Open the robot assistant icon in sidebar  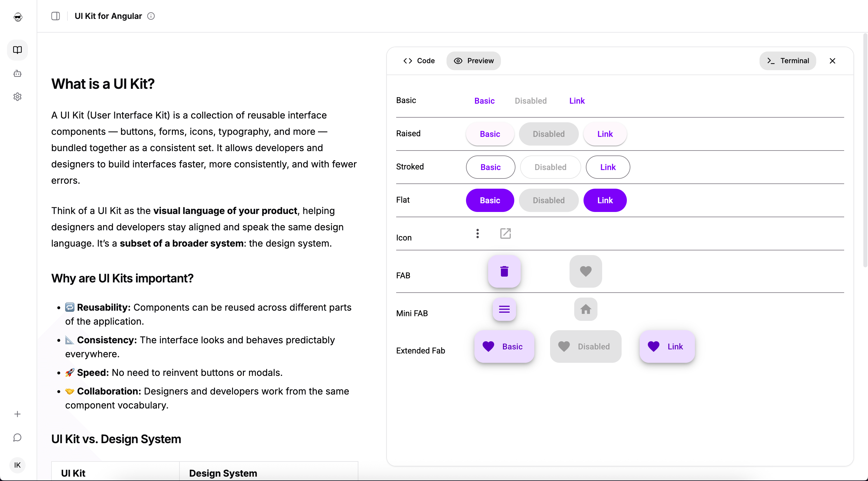(x=17, y=74)
